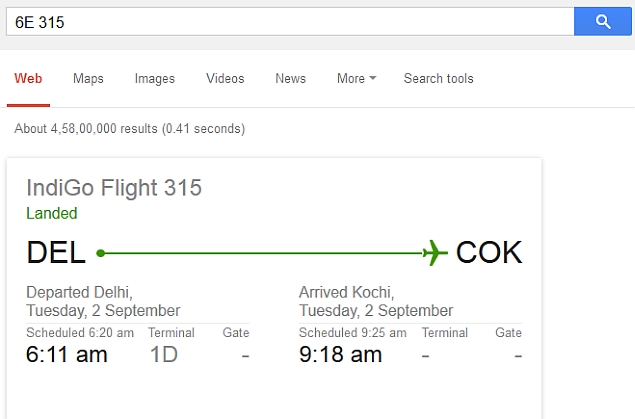Expand the More dropdown menu

356,78
